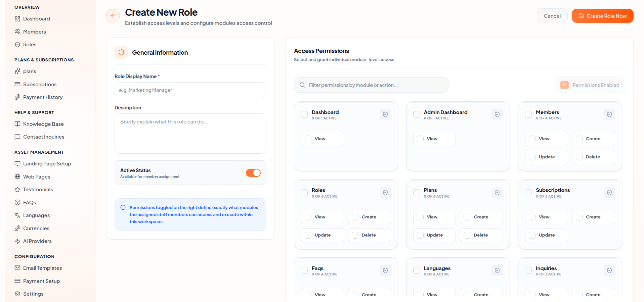The image size is (644, 302).
Task: Click Create Role Now button
Action: coord(603,16)
